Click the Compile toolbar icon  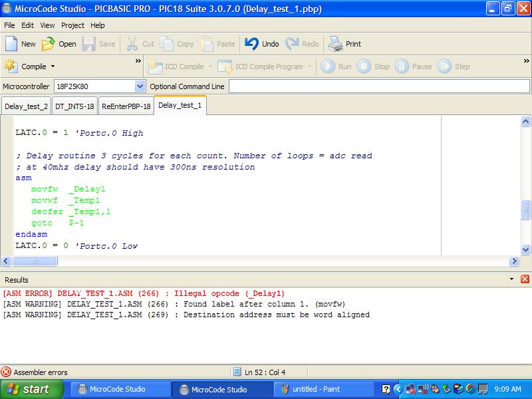tap(11, 66)
